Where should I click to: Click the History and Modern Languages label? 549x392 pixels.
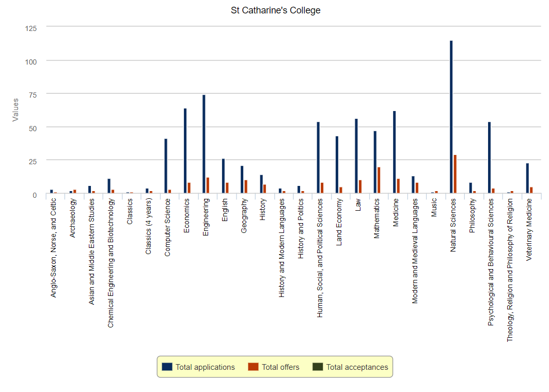click(x=281, y=248)
